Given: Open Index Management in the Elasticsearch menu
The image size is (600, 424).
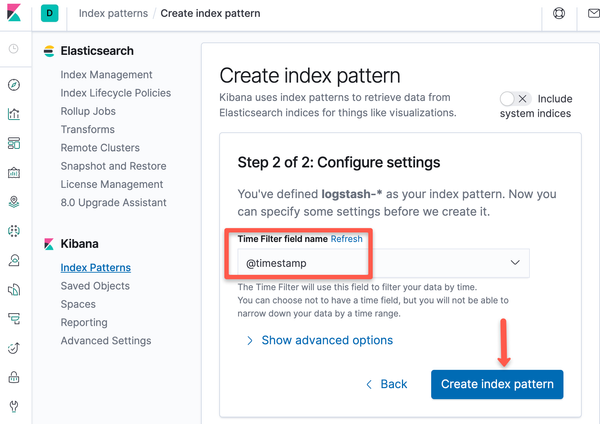Looking at the screenshot, I should point(106,75).
